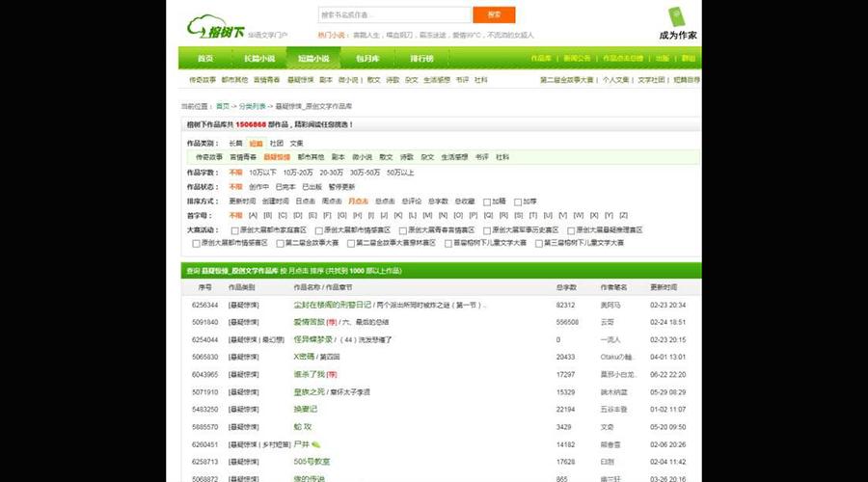The height and width of the screenshot is (482, 868).
Task: Tick the 加荐 checkbox
Action: tap(518, 202)
